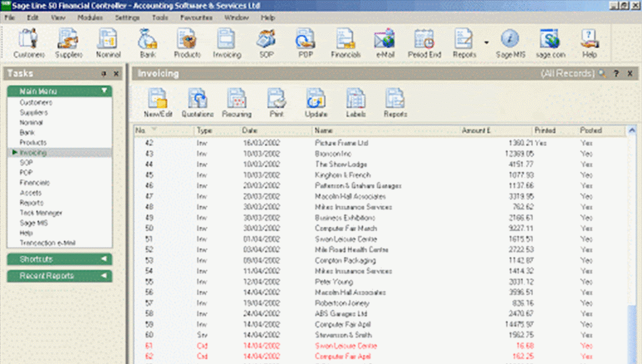
Task: Open the Help menu in the menu bar
Action: (x=268, y=18)
